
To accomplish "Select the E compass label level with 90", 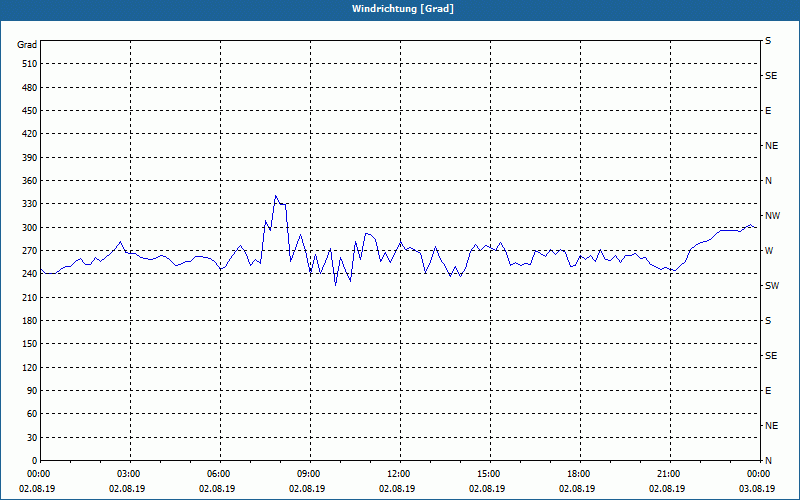I will click(x=768, y=391).
